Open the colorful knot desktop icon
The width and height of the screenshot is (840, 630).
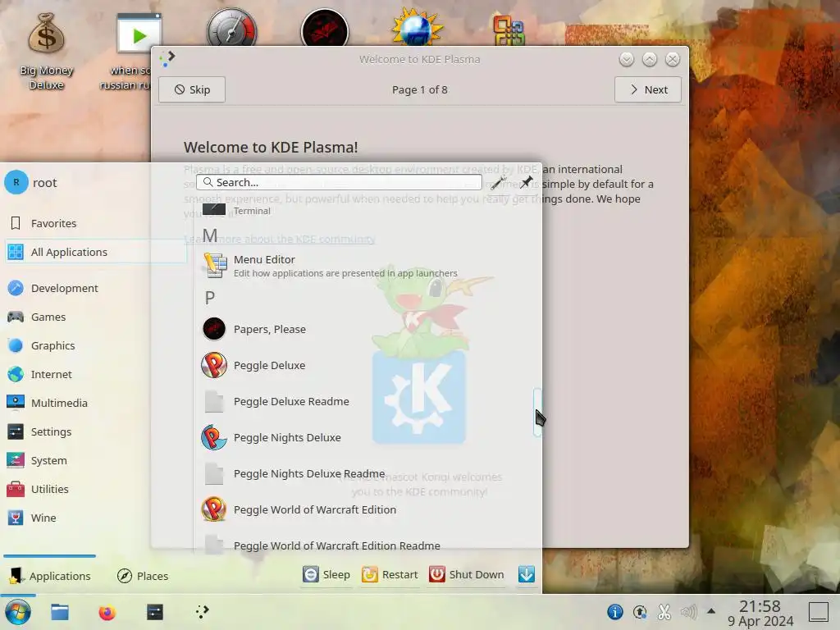pos(509,30)
